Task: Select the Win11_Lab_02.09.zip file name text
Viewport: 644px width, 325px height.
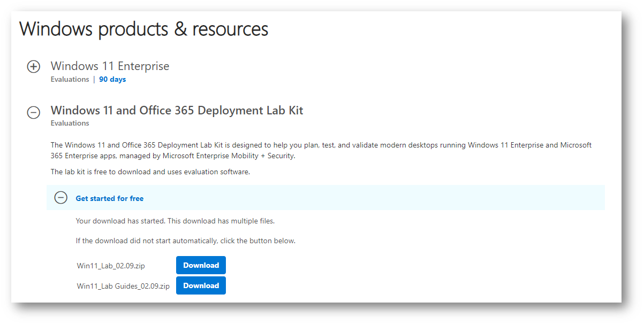Action: click(x=111, y=266)
